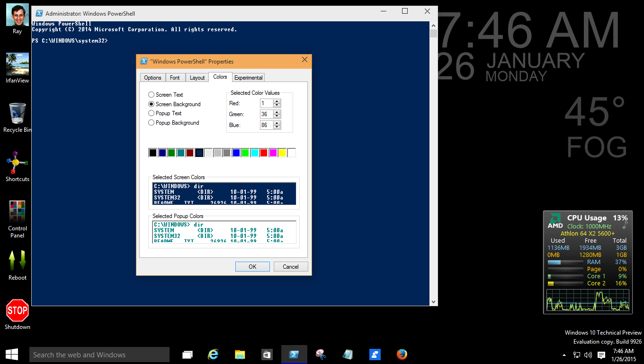This screenshot has width=644, height=364.
Task: Launch Firefox from the taskbar
Action: coord(402,355)
